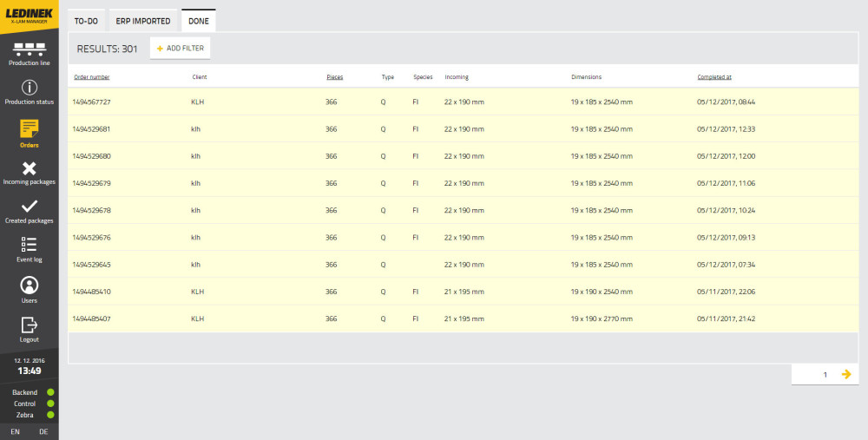Switch to the TO-DO tab
868x440 pixels.
[x=86, y=21]
